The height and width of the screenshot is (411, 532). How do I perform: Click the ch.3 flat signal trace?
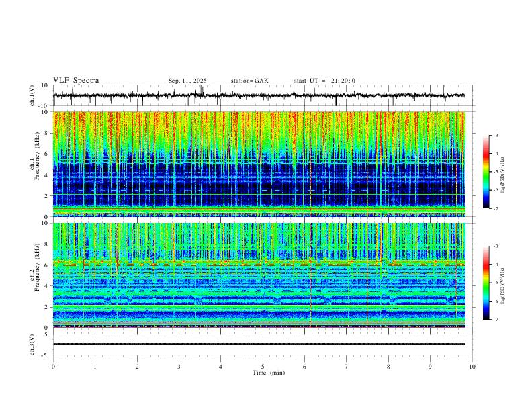(259, 344)
